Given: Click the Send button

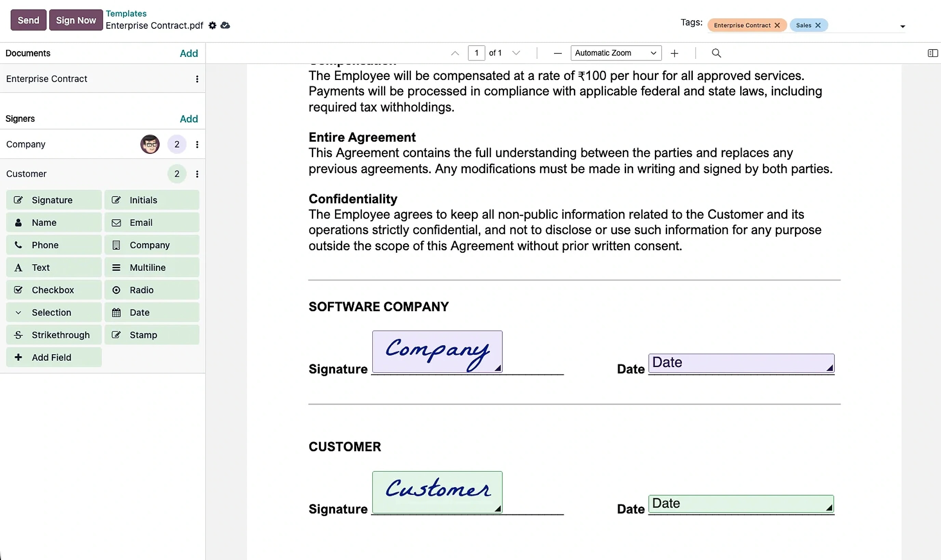Looking at the screenshot, I should (x=28, y=20).
